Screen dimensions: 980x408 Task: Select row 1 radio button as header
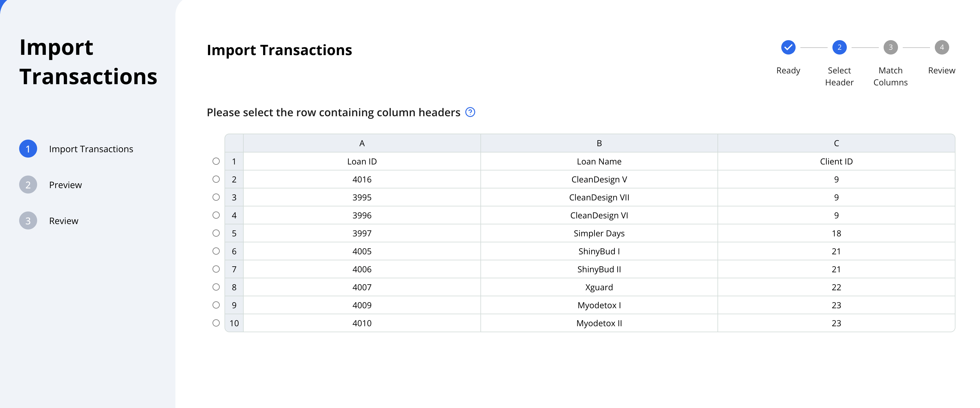(216, 161)
